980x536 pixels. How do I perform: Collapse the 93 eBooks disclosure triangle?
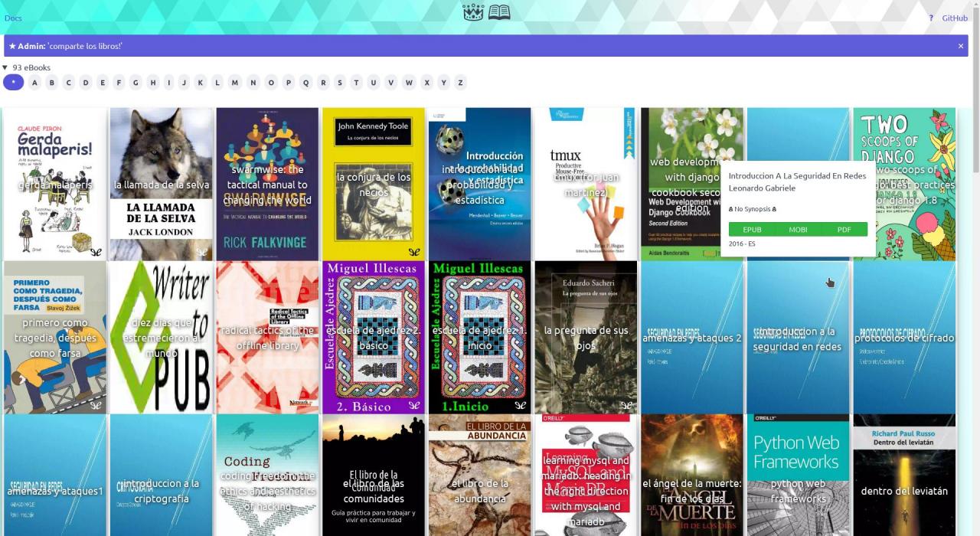pyautogui.click(x=5, y=67)
